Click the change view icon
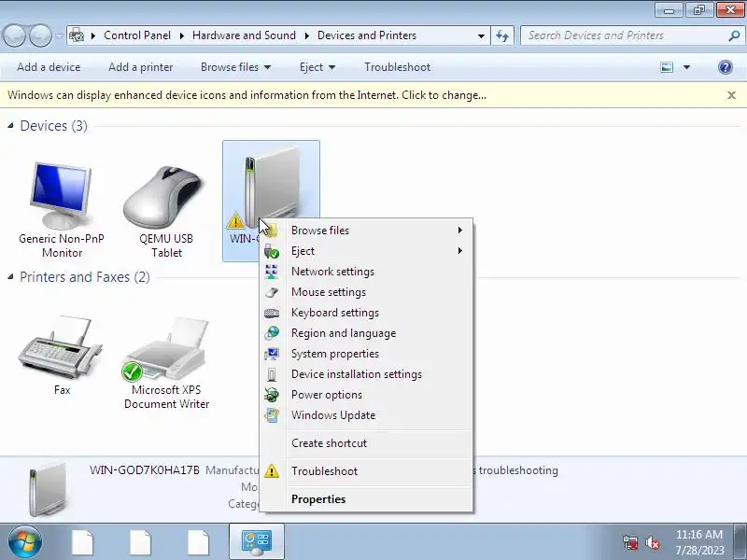Image resolution: width=747 pixels, height=560 pixels. [667, 67]
